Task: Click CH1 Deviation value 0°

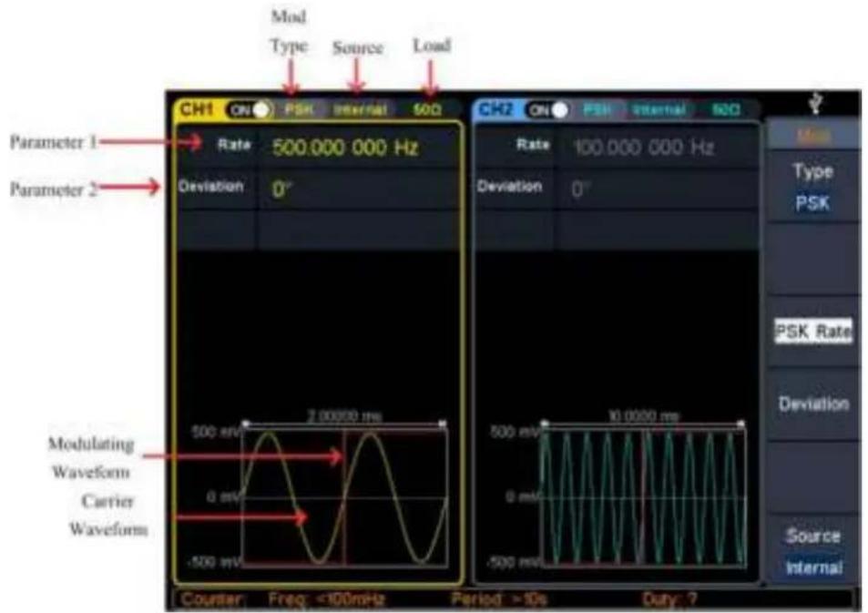Action: tap(281, 189)
